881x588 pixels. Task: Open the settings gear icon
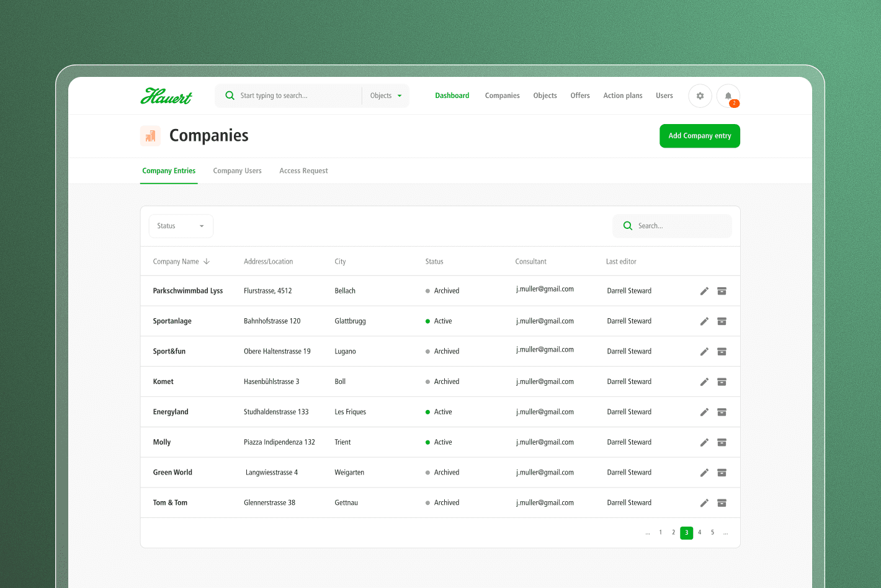[700, 96]
